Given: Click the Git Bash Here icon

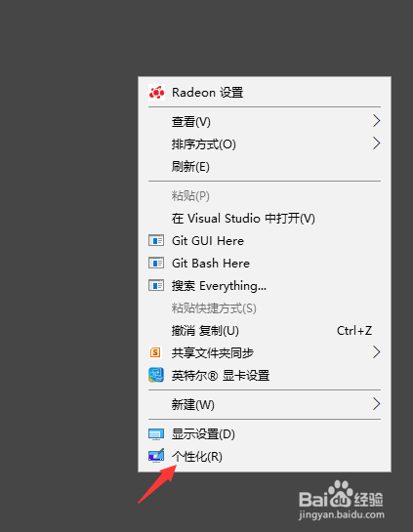Looking at the screenshot, I should pos(156,263).
